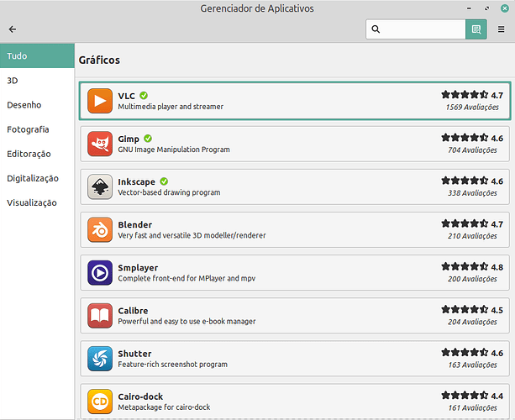Click VLC star rating 4.7
The width and height of the screenshot is (515, 420).
pyautogui.click(x=472, y=95)
